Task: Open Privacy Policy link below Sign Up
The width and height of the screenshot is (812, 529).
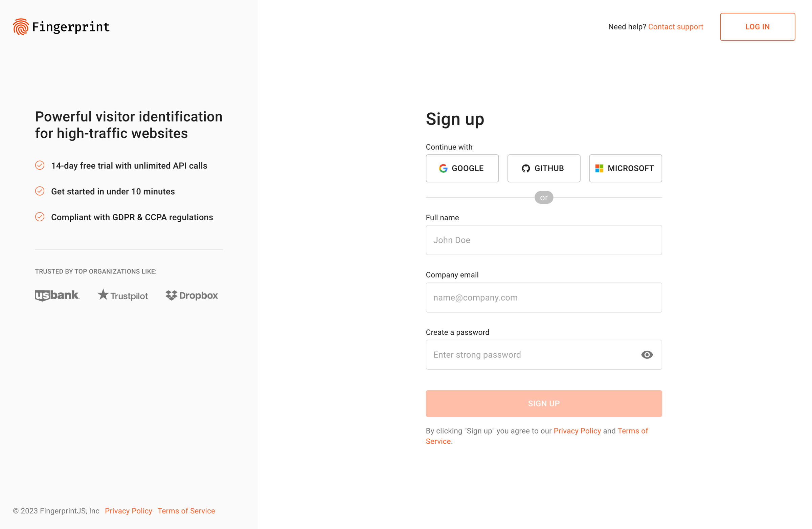Action: click(x=577, y=431)
